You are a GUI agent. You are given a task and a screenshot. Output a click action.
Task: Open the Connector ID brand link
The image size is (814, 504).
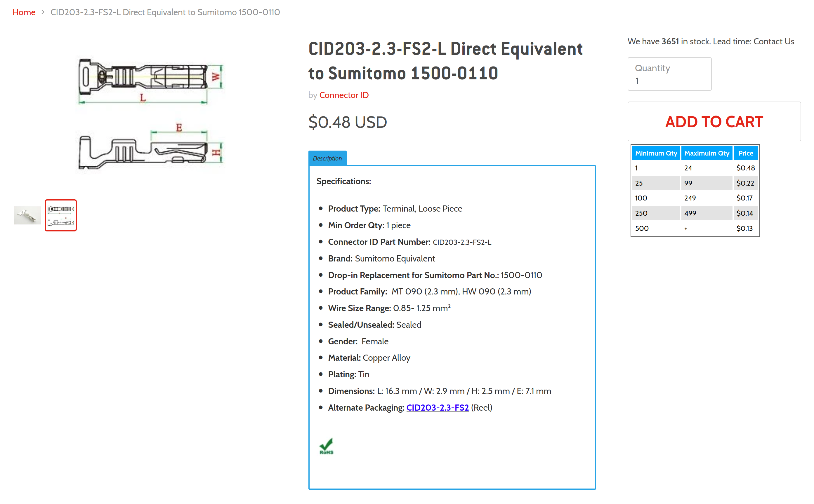click(343, 95)
